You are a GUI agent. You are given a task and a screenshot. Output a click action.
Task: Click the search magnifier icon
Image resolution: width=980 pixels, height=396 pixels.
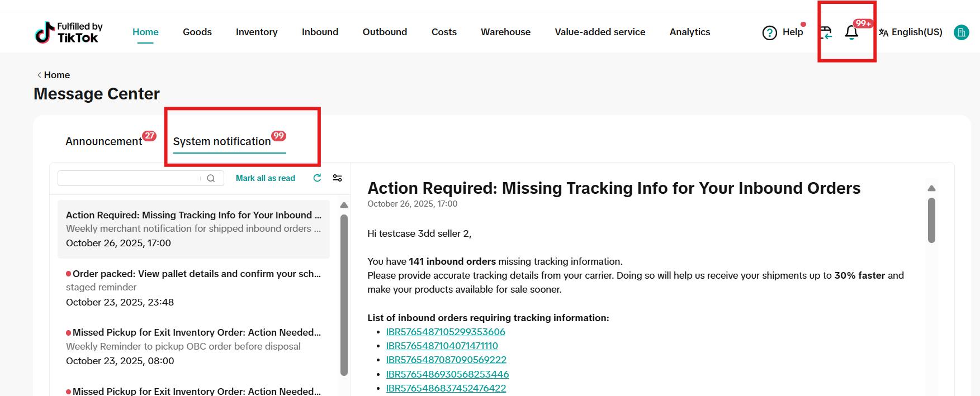point(211,178)
